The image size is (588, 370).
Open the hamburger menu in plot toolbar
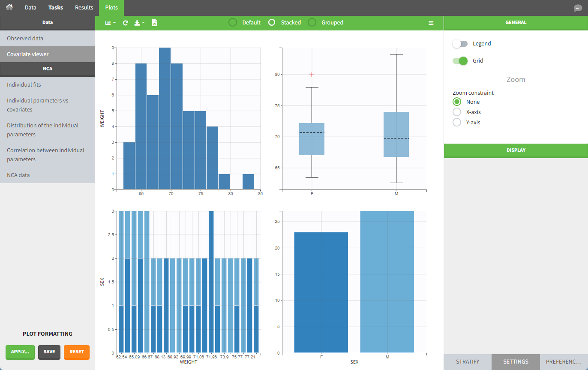[x=431, y=23]
